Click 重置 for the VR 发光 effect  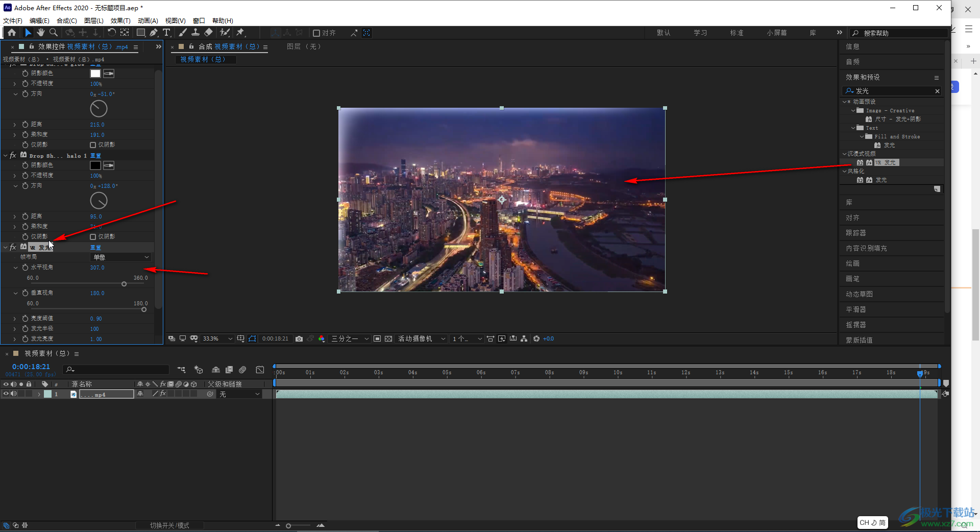[95, 247]
